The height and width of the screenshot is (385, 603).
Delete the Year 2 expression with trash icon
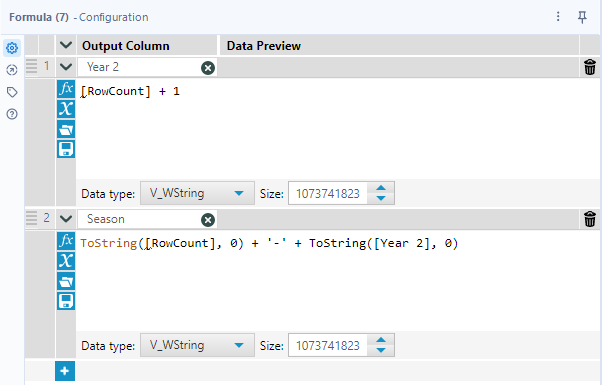pyautogui.click(x=590, y=67)
